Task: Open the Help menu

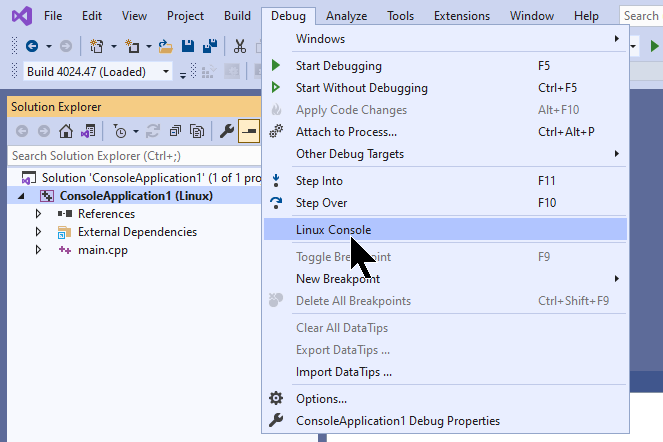Action: (x=586, y=16)
